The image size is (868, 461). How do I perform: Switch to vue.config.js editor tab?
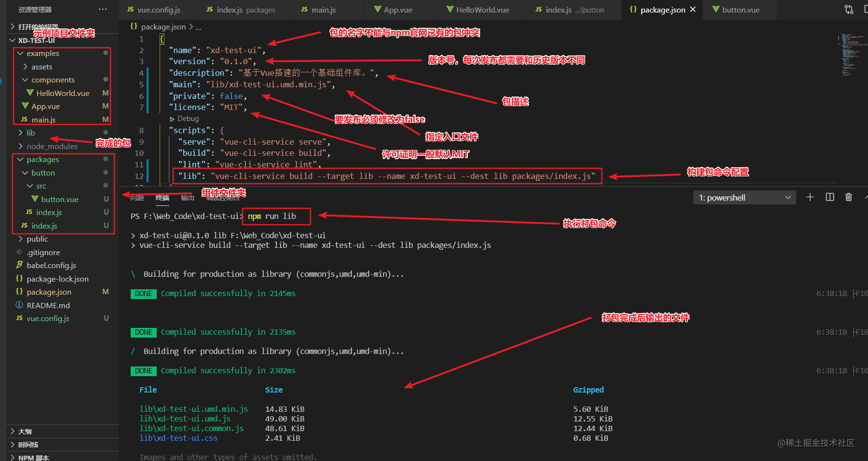click(x=159, y=10)
